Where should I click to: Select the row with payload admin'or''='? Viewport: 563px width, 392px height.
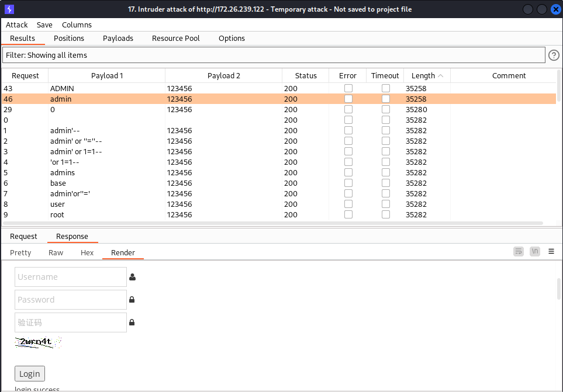tap(279, 194)
